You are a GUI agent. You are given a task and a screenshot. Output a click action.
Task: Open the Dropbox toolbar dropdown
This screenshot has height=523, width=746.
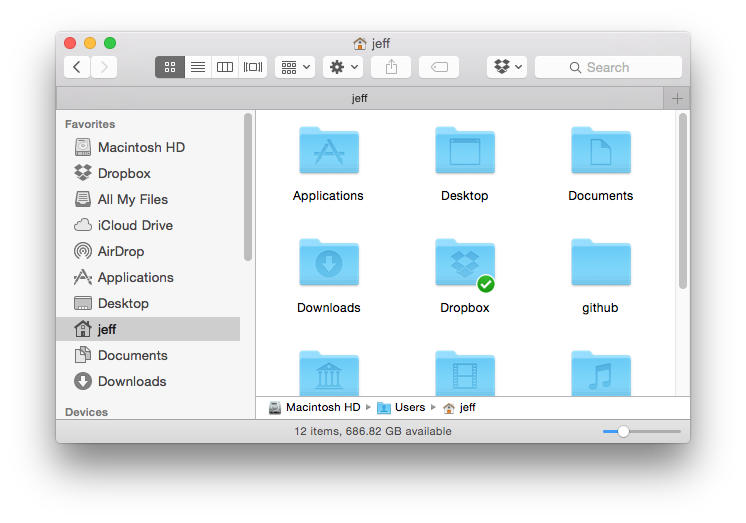[x=507, y=67]
